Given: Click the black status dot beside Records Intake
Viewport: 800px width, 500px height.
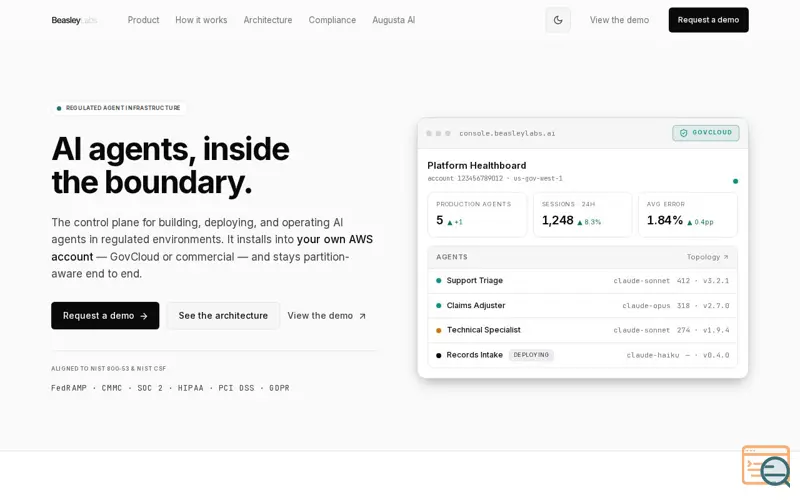Looking at the screenshot, I should point(439,355).
